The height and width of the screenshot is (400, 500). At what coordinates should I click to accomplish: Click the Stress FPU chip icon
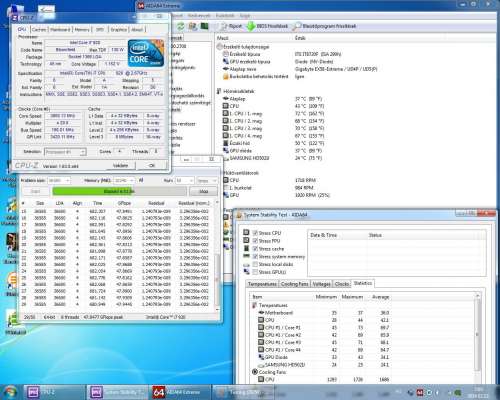[x=246, y=240]
